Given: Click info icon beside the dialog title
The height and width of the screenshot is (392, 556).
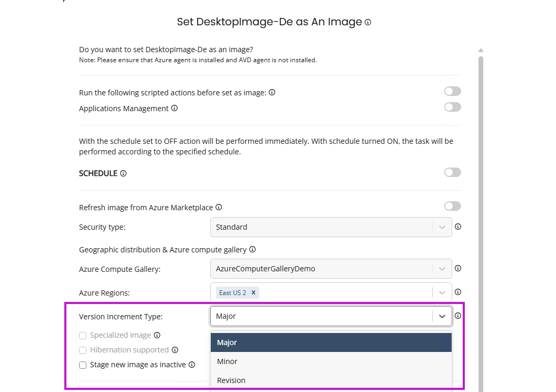Looking at the screenshot, I should tap(368, 22).
